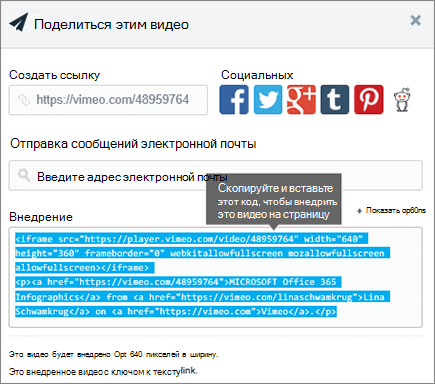Viewport: 435px width, 384px height.
Task: Click the 'Социальных' heading
Action: coord(257,75)
